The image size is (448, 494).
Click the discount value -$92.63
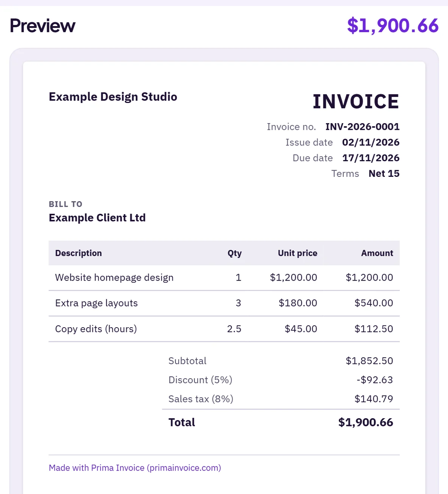tap(375, 380)
